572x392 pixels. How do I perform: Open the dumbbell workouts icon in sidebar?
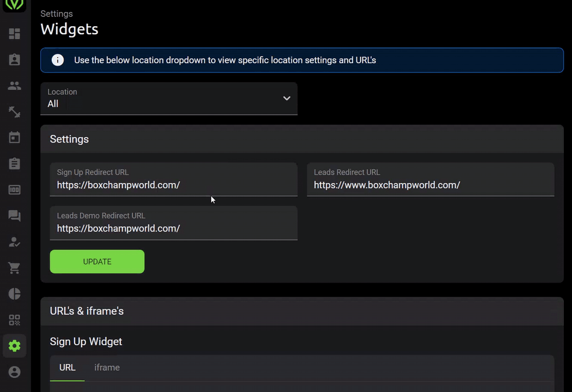(14, 112)
